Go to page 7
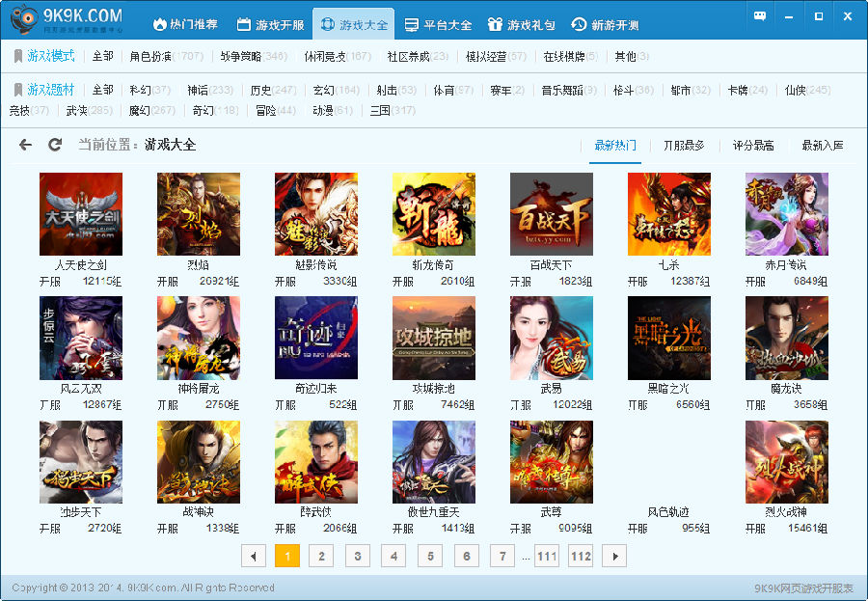The height and width of the screenshot is (601, 868). pyautogui.click(x=502, y=556)
